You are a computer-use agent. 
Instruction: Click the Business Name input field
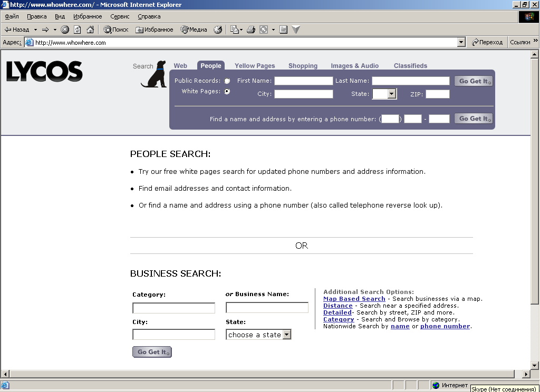click(267, 308)
